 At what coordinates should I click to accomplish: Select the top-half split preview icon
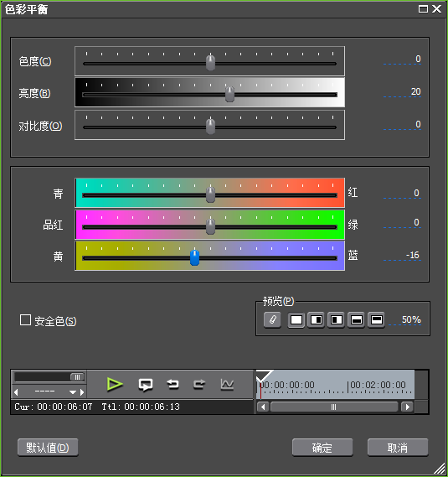pos(376,320)
